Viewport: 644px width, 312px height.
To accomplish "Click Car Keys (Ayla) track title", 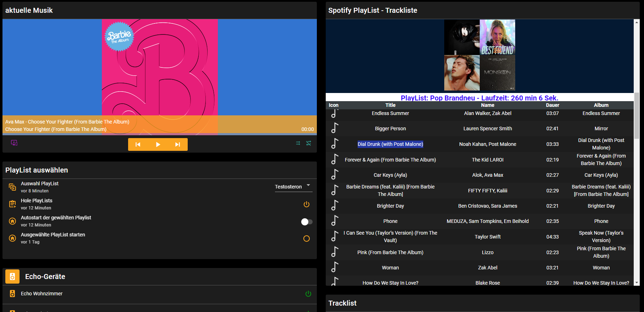I will pos(390,175).
